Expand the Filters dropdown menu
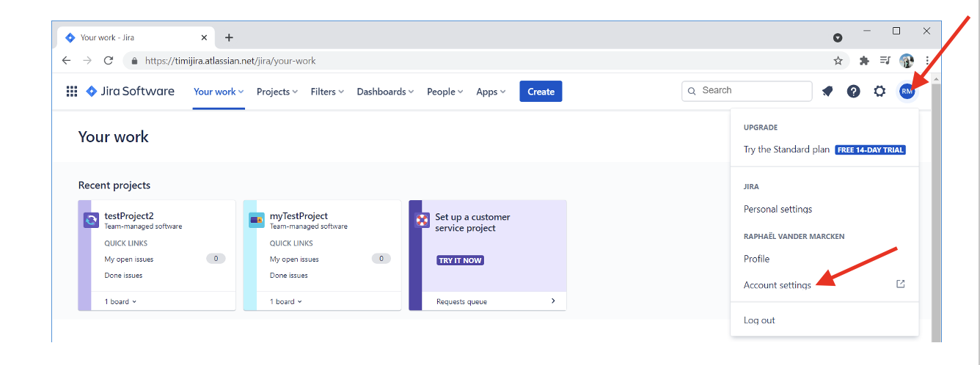Image resolution: width=980 pixels, height=365 pixels. [x=327, y=92]
